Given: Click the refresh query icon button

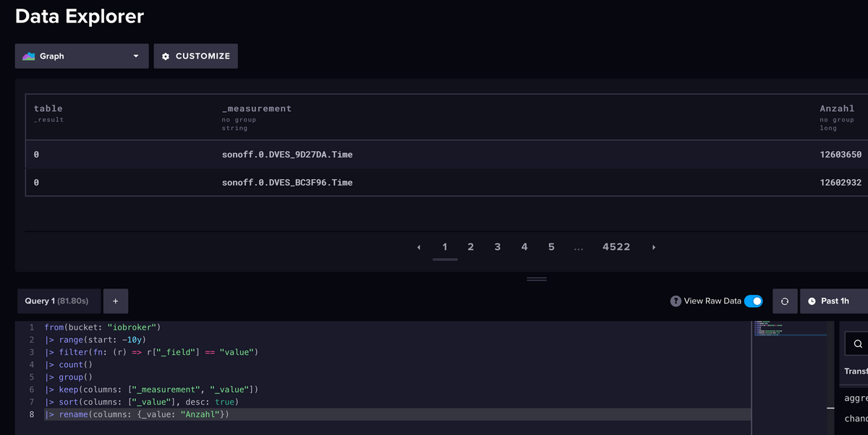Looking at the screenshot, I should pos(785,301).
